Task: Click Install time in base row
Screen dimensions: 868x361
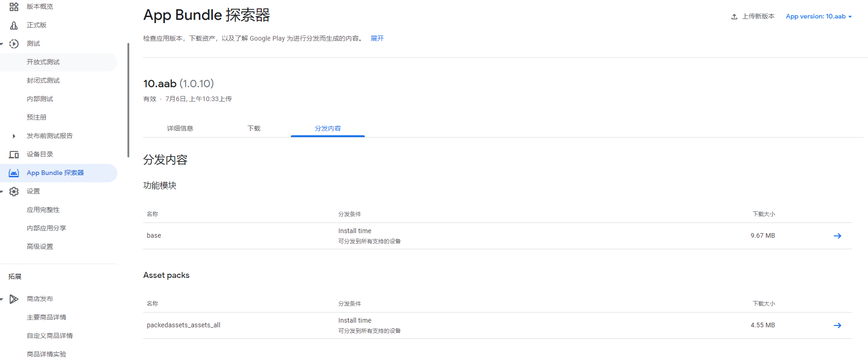Action: [x=355, y=231]
